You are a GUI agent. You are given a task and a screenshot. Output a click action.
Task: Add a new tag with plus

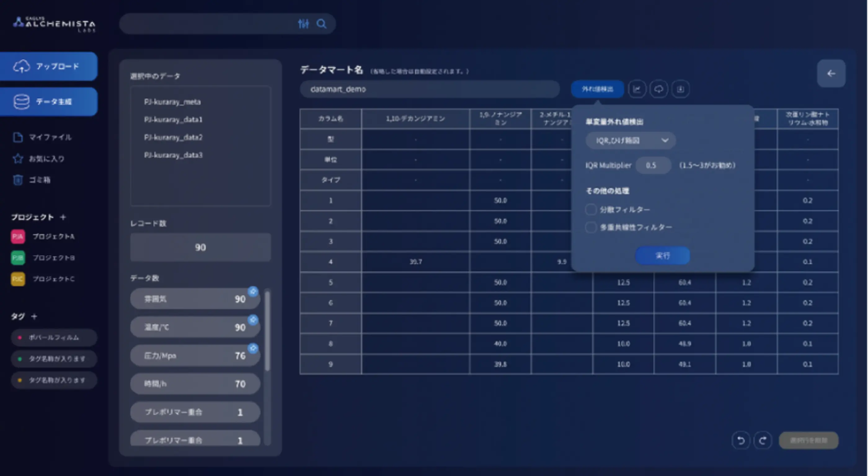(x=34, y=316)
